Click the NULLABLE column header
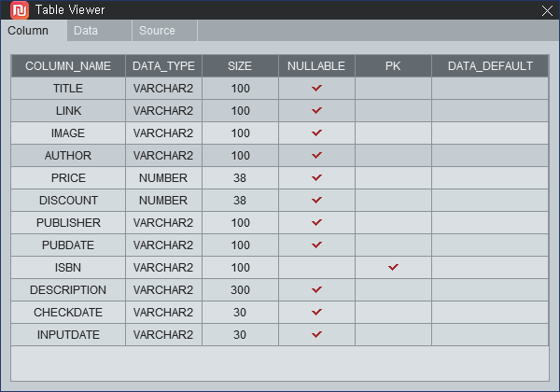560x392 pixels. 316,66
